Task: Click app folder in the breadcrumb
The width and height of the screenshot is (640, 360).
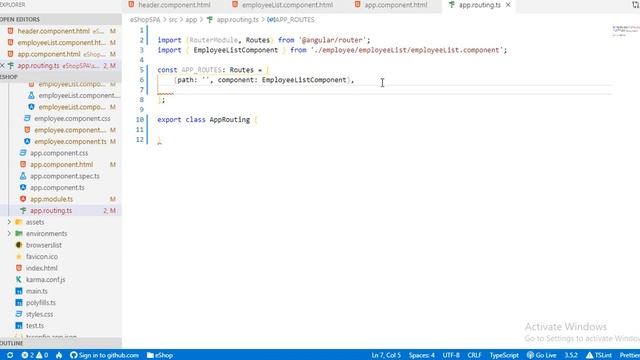Action: point(191,20)
